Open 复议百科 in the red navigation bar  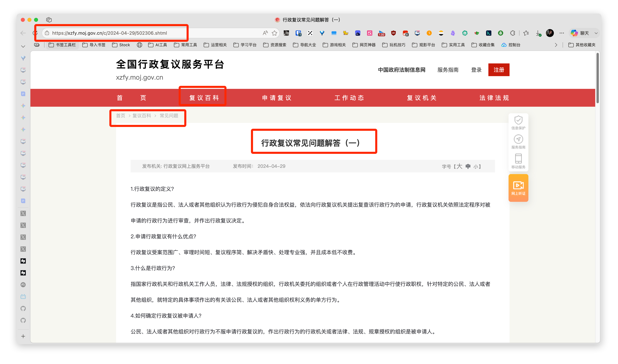click(x=204, y=98)
